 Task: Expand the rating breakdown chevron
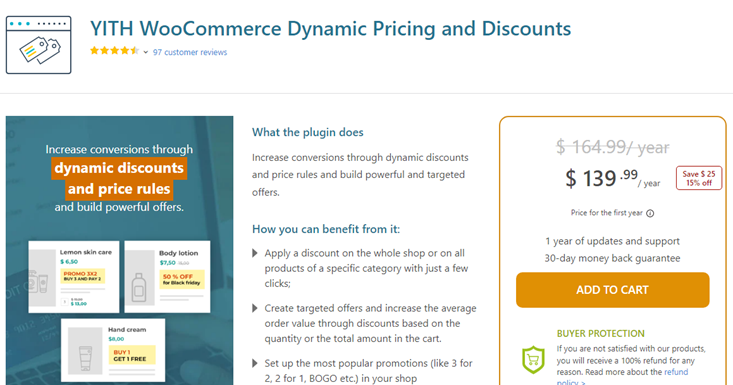(146, 52)
